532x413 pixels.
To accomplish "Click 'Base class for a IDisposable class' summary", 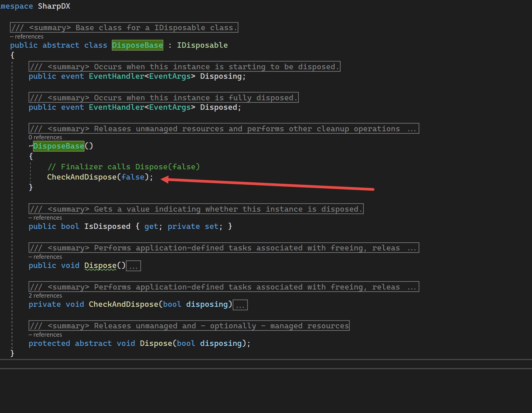I will pos(124,28).
